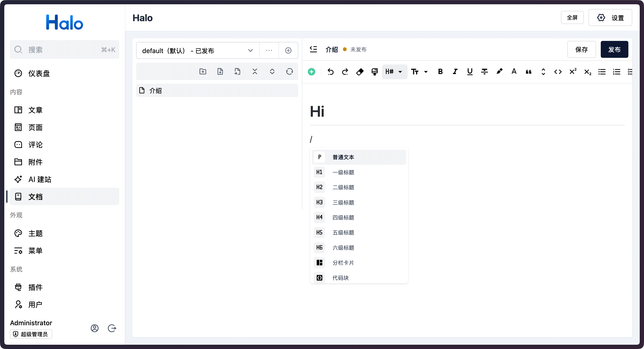Toggle underline formatting
The width and height of the screenshot is (644, 349).
(470, 72)
